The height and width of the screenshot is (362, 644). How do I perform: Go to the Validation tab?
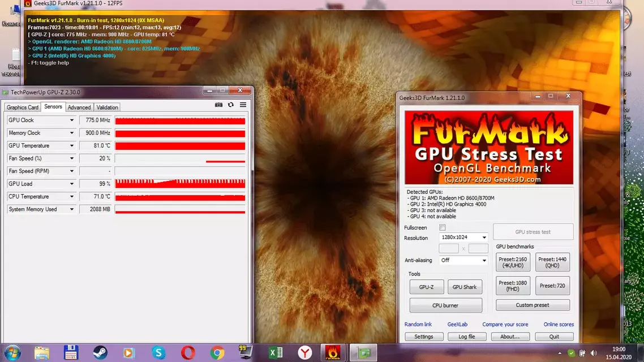[107, 107]
